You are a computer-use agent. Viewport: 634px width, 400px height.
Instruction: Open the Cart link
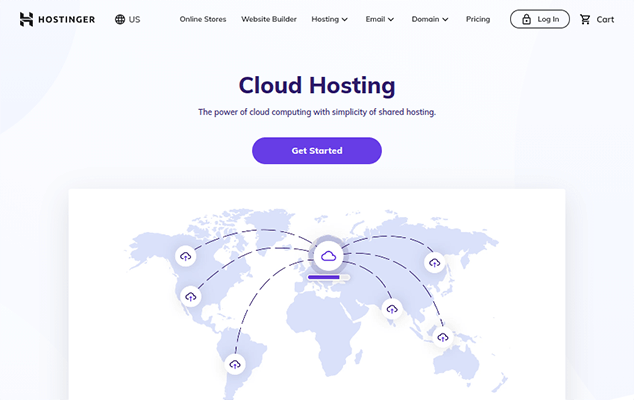coord(597,19)
